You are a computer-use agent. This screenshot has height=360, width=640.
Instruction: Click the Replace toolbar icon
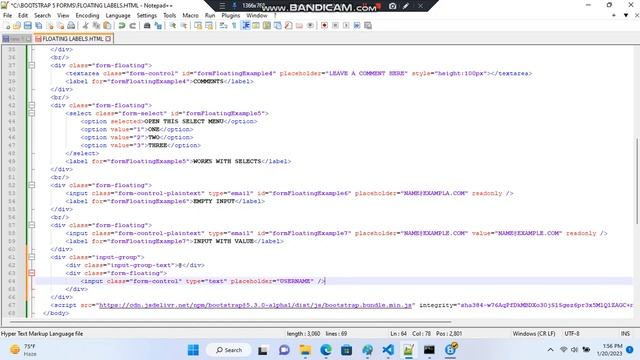click(x=158, y=25)
